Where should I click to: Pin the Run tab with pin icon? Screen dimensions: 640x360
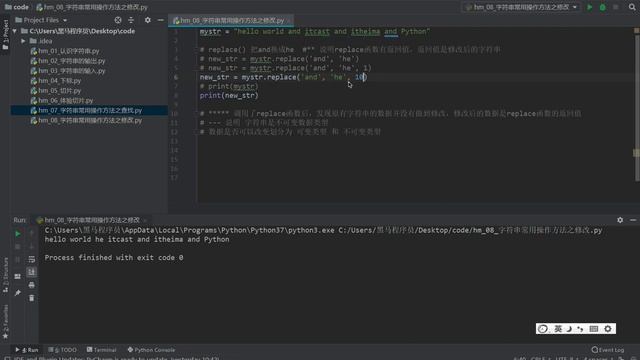(x=18, y=293)
